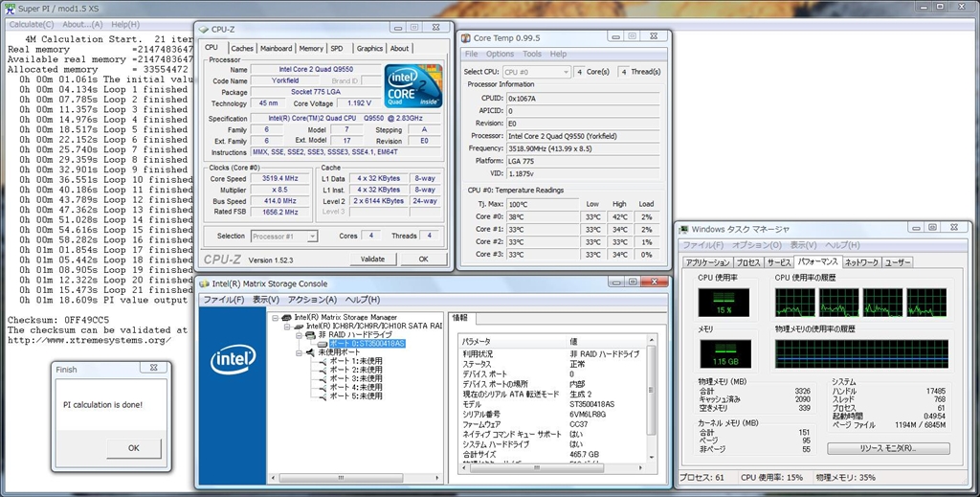Open 表示(V) menu in Matrix Storage Console

(266, 300)
